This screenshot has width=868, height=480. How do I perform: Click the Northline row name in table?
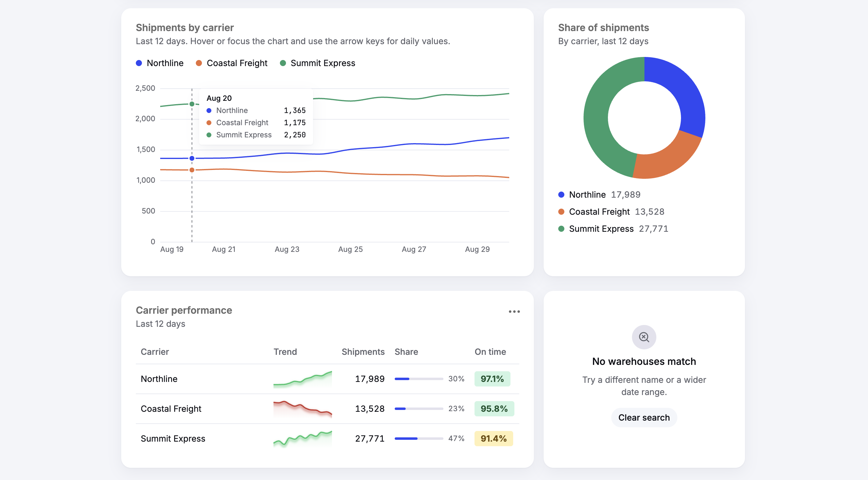(x=159, y=379)
